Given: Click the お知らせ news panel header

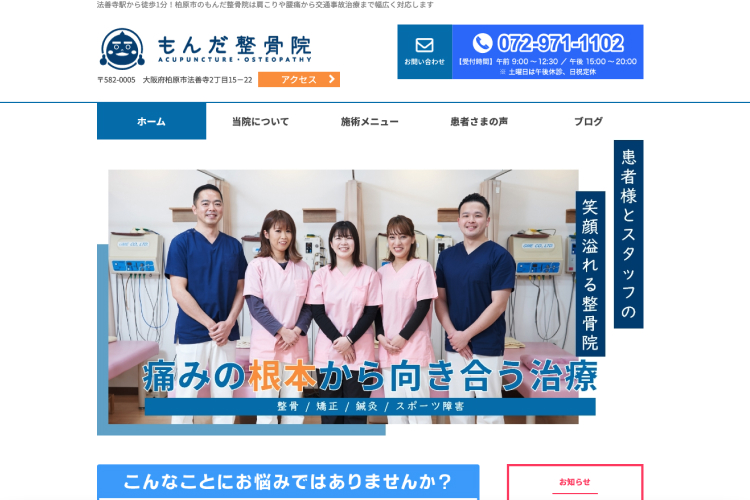Looking at the screenshot, I should click(574, 481).
